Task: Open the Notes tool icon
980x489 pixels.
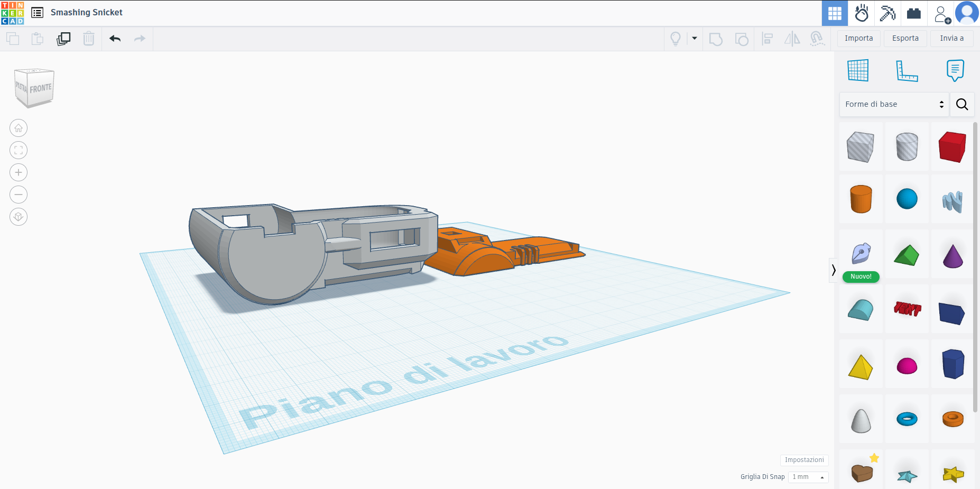Action: coord(955,70)
